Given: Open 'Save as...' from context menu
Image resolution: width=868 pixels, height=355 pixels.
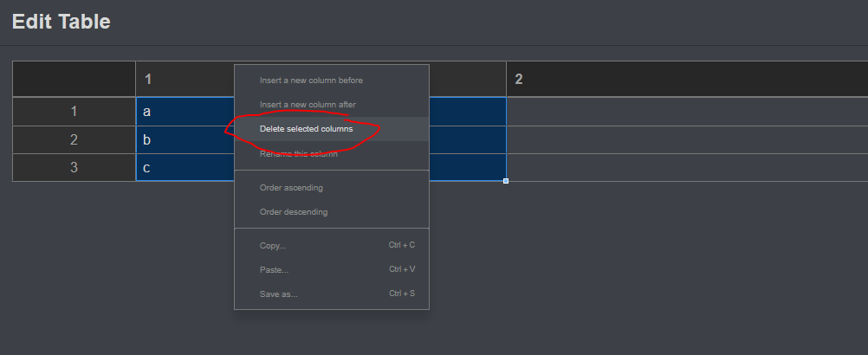Looking at the screenshot, I should pyautogui.click(x=278, y=294).
